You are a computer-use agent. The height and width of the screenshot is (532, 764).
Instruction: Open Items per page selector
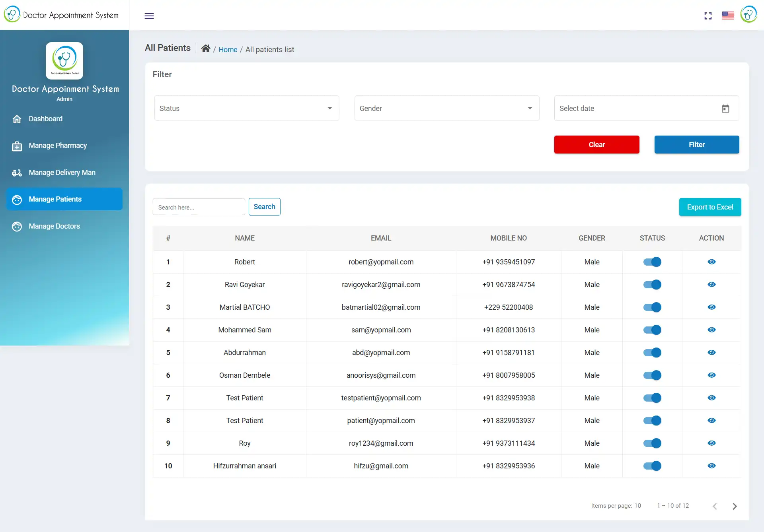637,506
